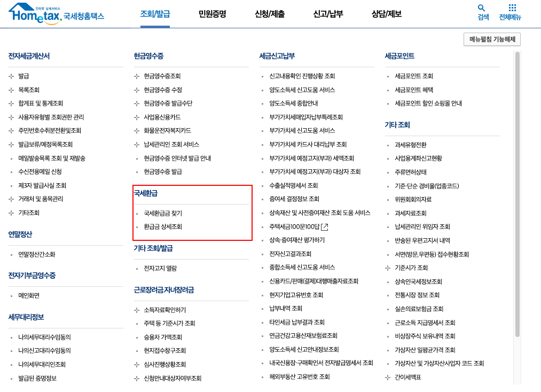Click the 메뉴펼침 기능해제 button

pyautogui.click(x=492, y=40)
